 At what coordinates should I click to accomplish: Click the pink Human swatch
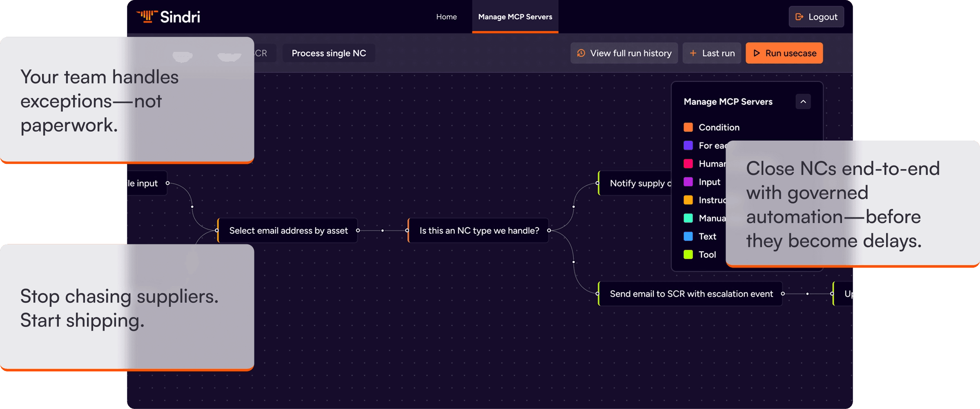pos(688,164)
